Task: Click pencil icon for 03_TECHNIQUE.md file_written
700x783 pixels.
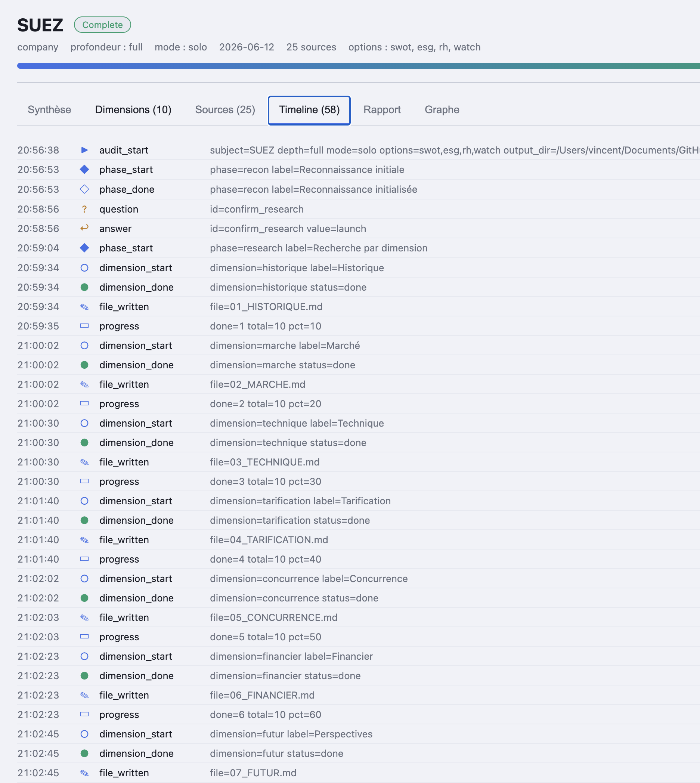Action: click(x=85, y=462)
